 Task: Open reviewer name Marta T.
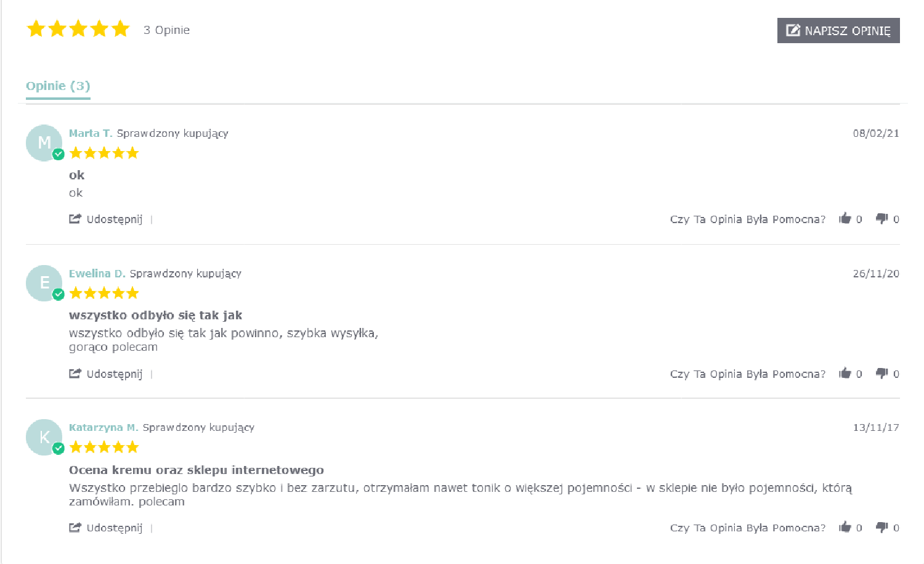coord(91,133)
